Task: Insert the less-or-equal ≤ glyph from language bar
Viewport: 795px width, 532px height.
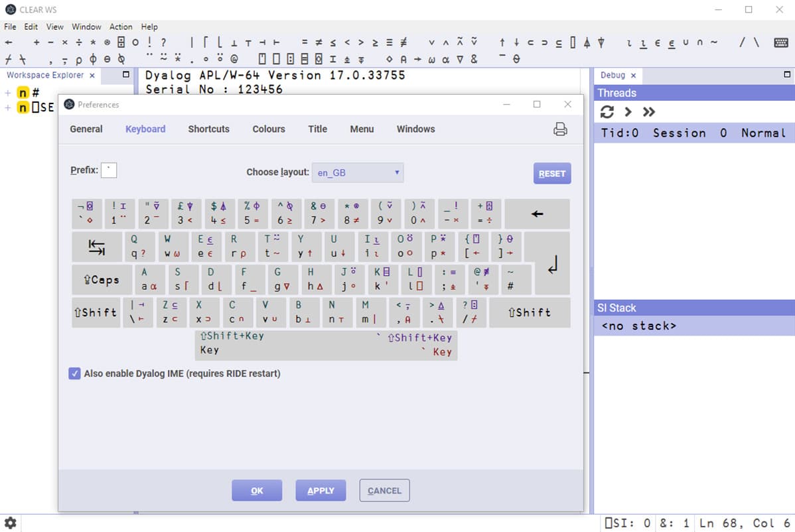Action: [332, 42]
